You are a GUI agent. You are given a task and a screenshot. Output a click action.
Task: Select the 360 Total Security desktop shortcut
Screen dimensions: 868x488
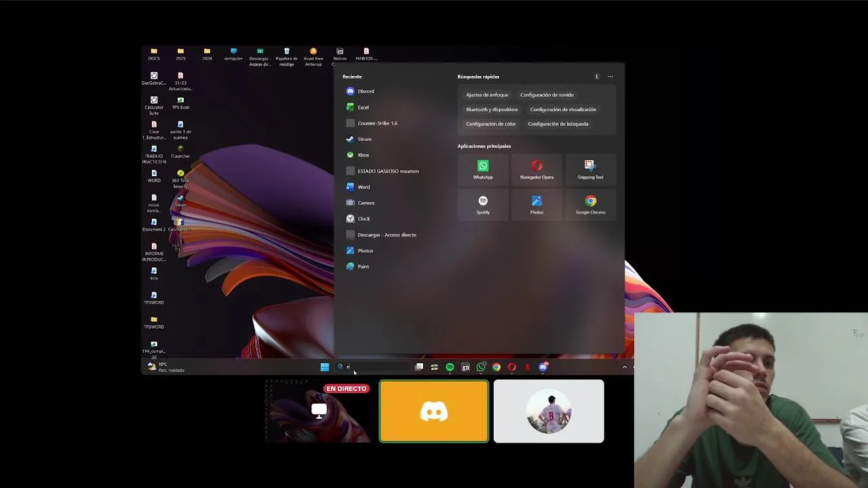[180, 179]
